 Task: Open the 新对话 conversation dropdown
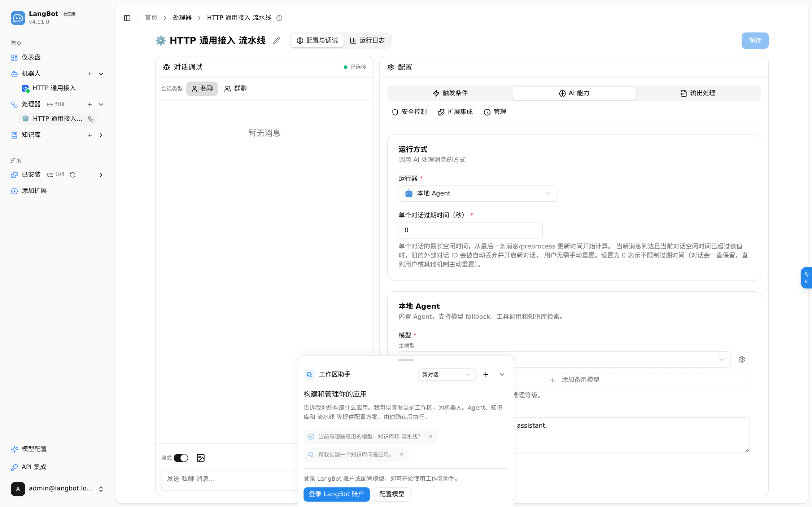pyautogui.click(x=447, y=375)
